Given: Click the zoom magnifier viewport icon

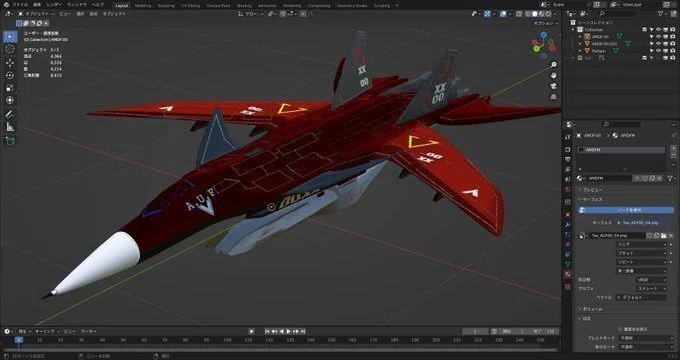Looking at the screenshot, I should pyautogui.click(x=553, y=65).
